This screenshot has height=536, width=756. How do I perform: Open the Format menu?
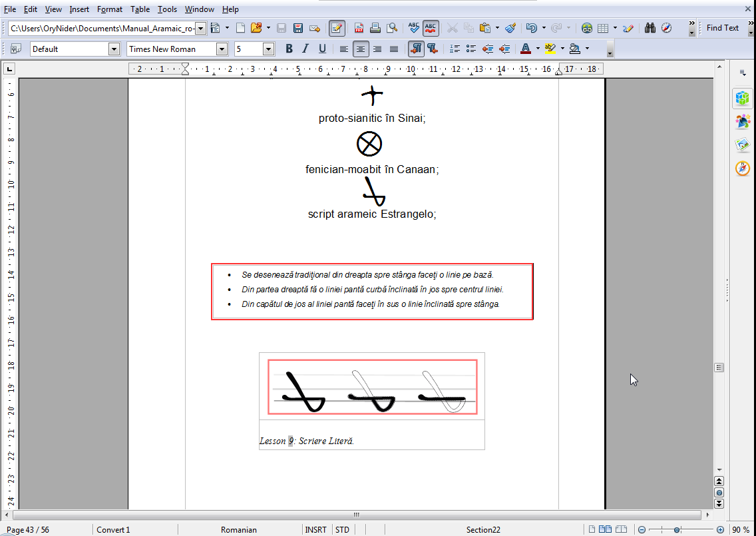(110, 9)
